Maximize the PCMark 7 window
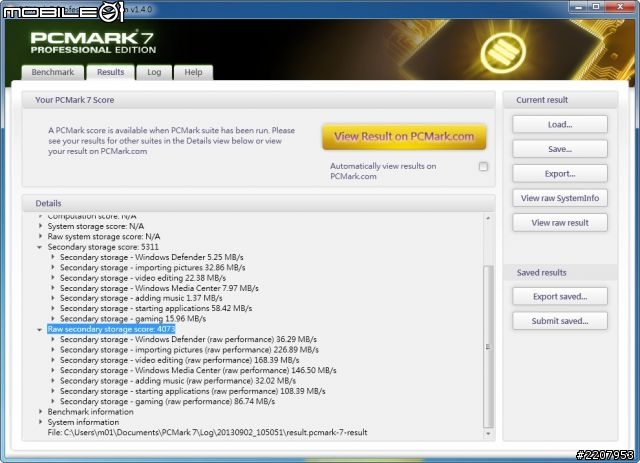The image size is (640, 463). point(596,7)
